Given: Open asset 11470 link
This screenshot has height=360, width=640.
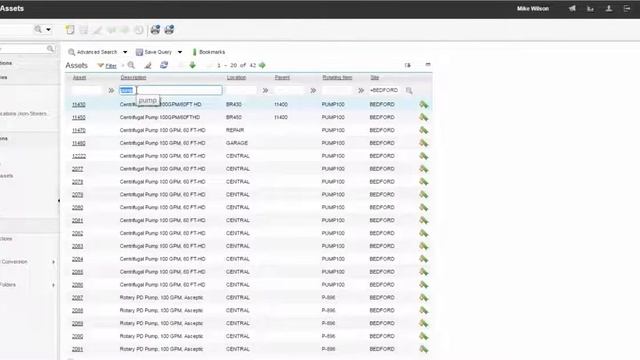Looking at the screenshot, I should tap(79, 131).
